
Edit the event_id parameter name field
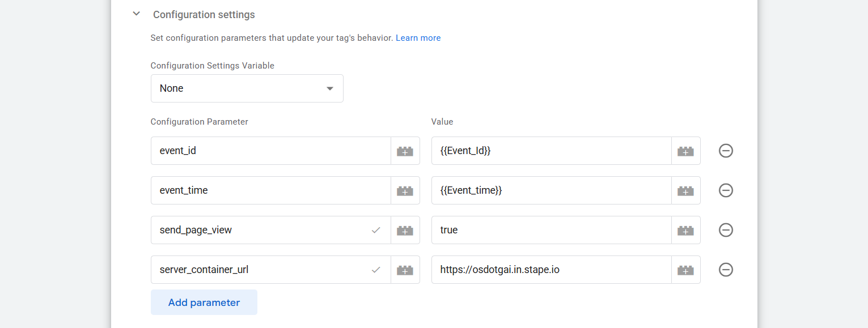point(270,151)
